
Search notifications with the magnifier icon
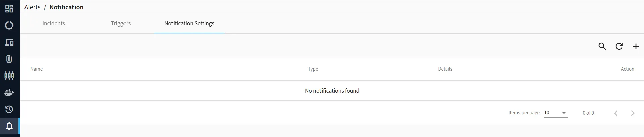pos(602,46)
